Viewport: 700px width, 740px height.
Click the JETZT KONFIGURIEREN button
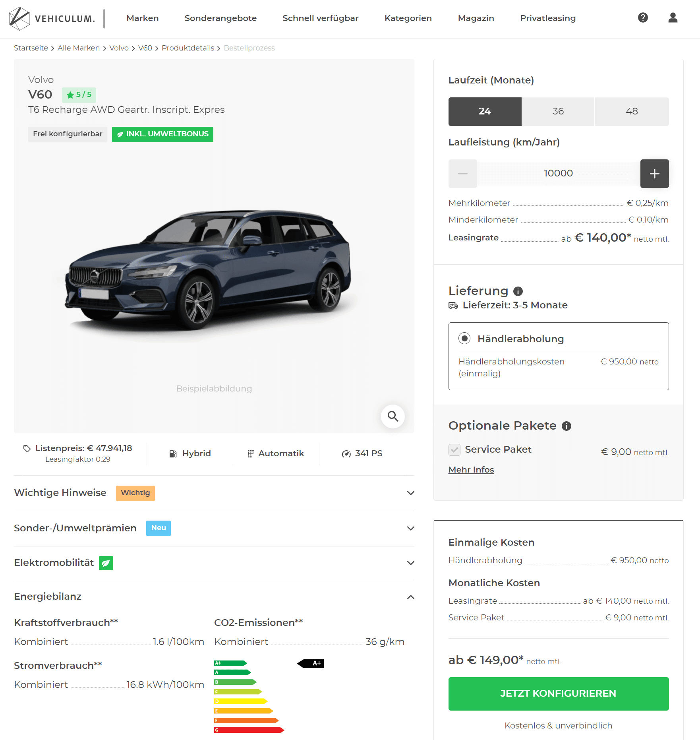coord(558,694)
